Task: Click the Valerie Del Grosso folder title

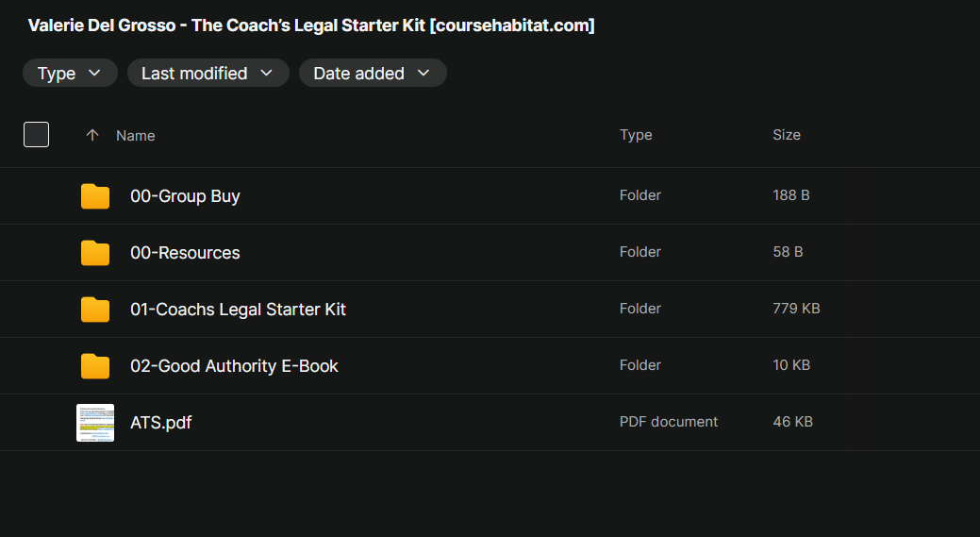Action: pyautogui.click(x=311, y=25)
